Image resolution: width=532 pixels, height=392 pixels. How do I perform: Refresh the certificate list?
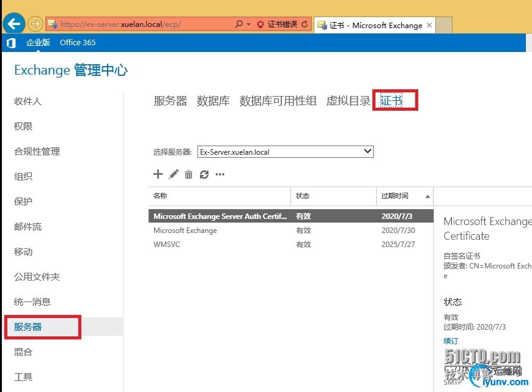click(204, 174)
